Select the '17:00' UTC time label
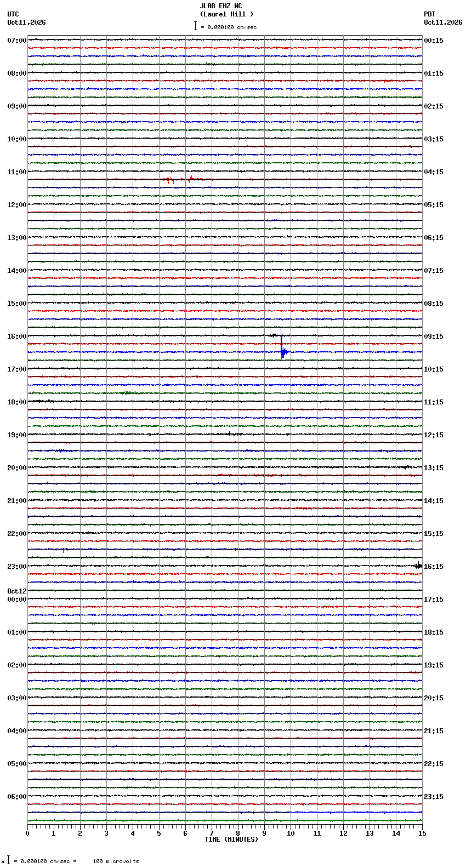This screenshot has height=868, width=466. point(17,369)
